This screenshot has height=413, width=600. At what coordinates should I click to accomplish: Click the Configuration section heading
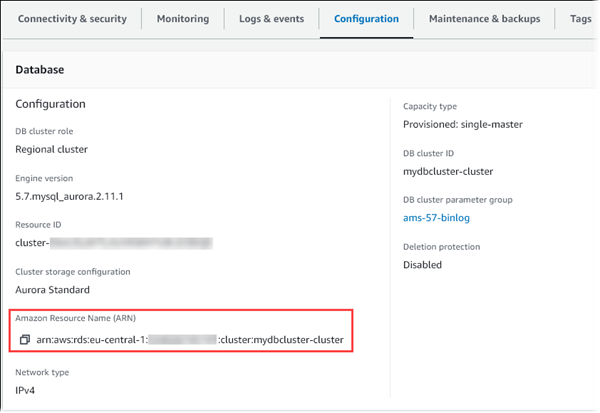(50, 104)
